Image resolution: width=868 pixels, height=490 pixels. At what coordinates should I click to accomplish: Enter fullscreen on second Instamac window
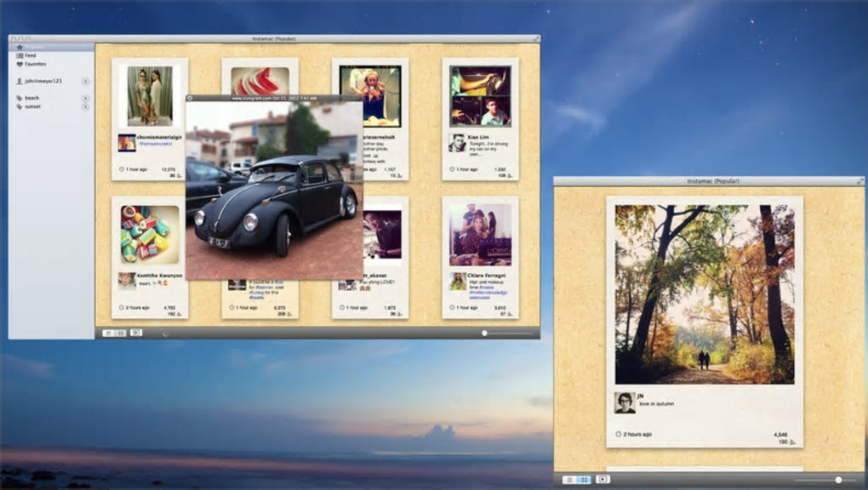[x=859, y=180]
